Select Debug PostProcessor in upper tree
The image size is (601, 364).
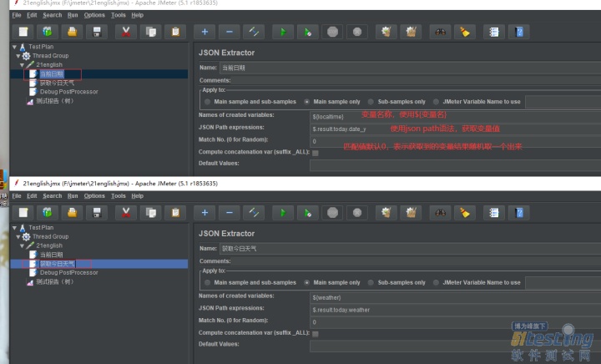coord(69,92)
